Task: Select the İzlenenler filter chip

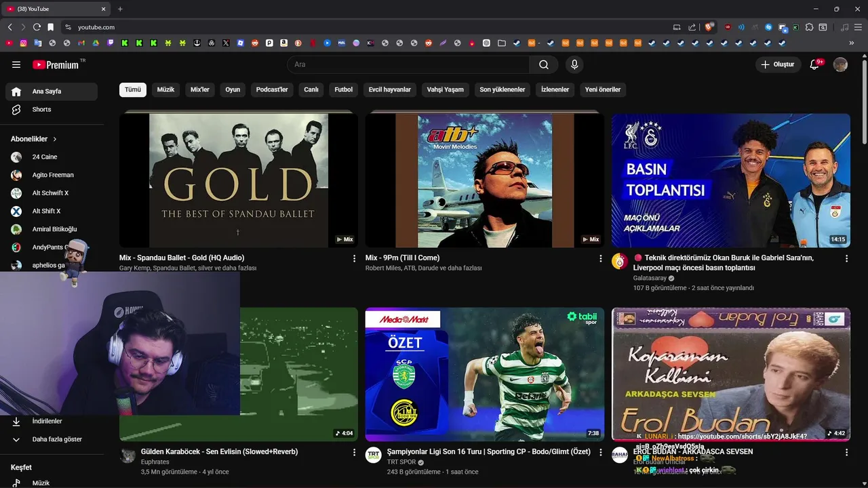Action: [555, 89]
